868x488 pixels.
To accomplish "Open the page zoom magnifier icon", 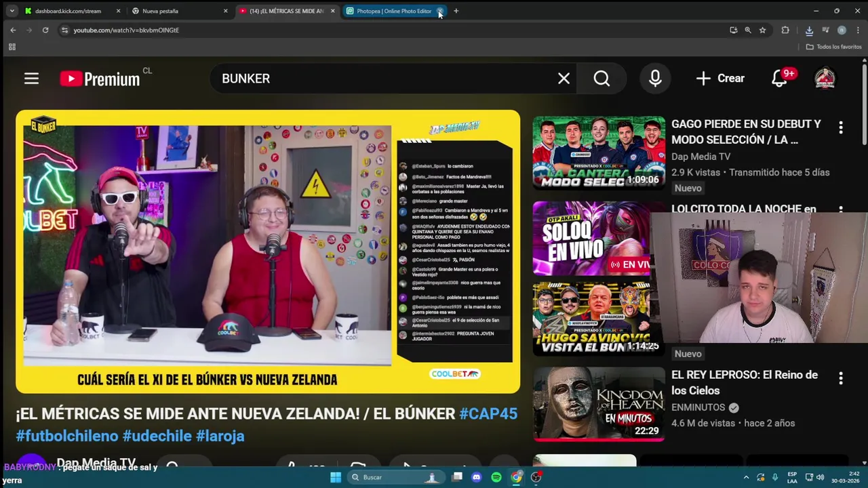I will (x=748, y=30).
